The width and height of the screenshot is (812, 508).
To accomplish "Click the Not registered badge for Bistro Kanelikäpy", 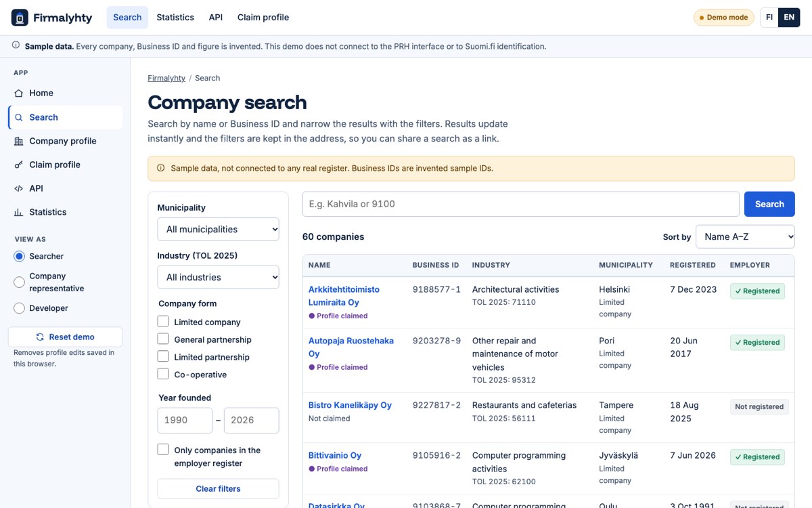I will (759, 407).
